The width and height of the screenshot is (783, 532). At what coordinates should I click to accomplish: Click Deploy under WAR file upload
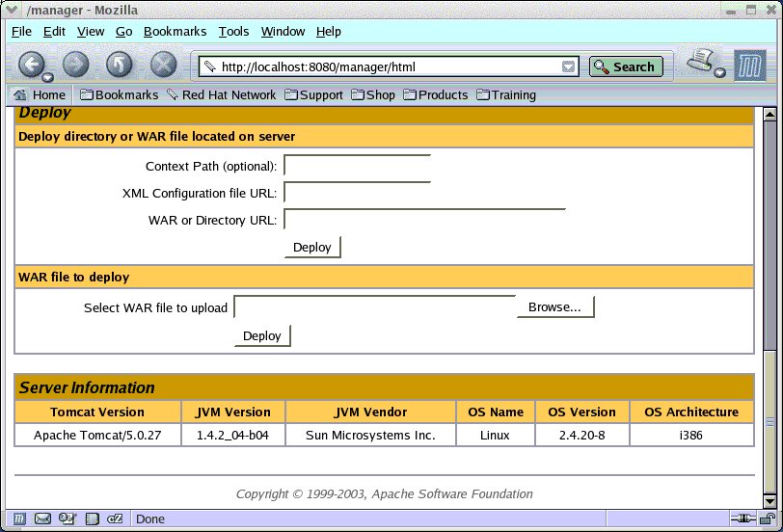point(262,335)
